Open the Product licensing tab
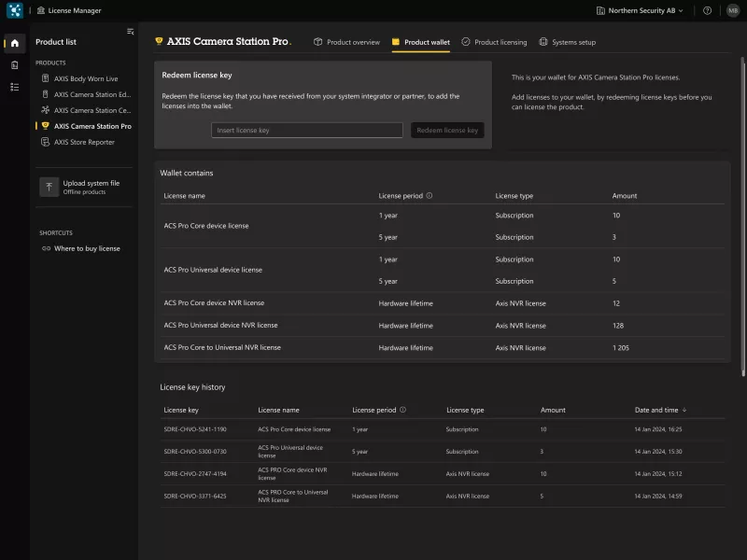The image size is (747, 560). (494, 42)
